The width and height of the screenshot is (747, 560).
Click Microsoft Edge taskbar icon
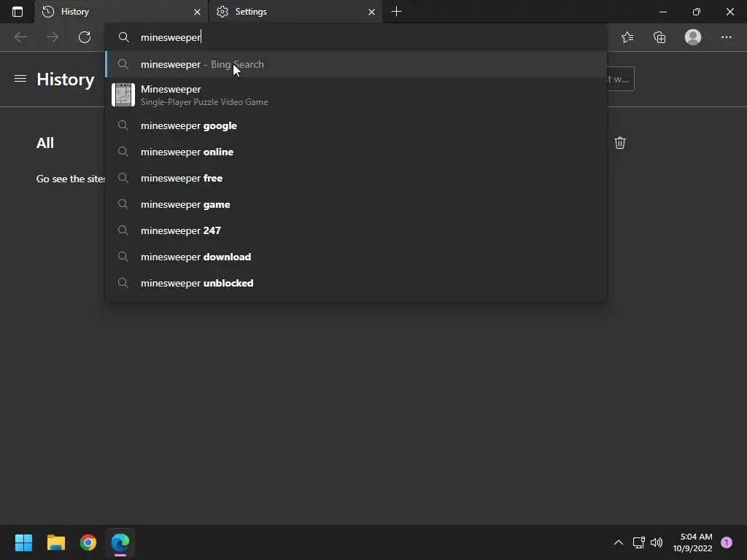(x=120, y=542)
